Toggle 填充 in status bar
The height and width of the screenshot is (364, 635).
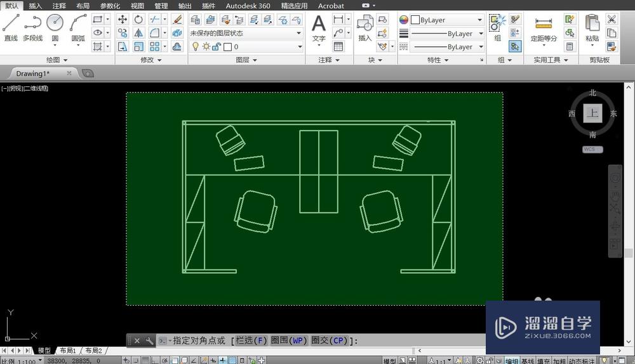coord(544,361)
